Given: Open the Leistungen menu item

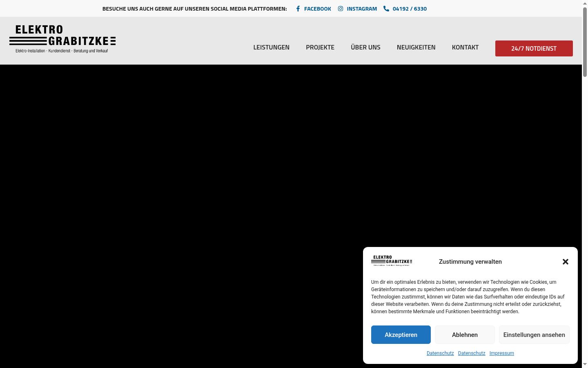Looking at the screenshot, I should click(272, 47).
